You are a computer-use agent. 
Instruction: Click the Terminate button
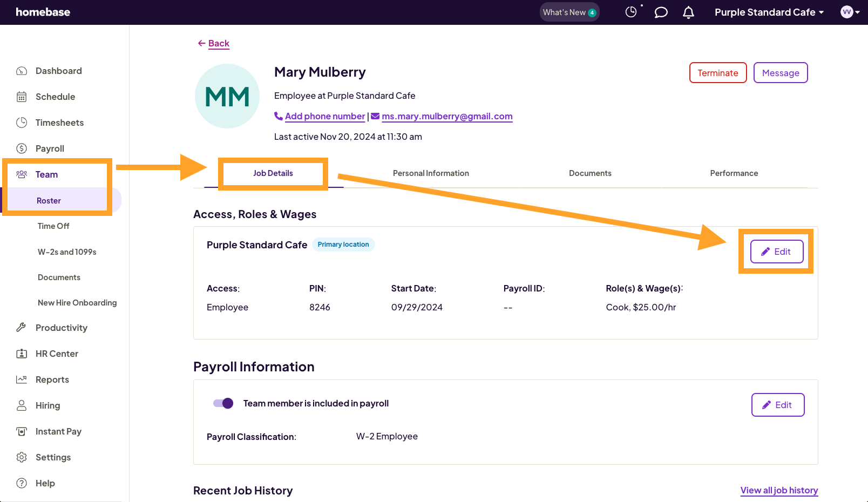[x=718, y=73]
